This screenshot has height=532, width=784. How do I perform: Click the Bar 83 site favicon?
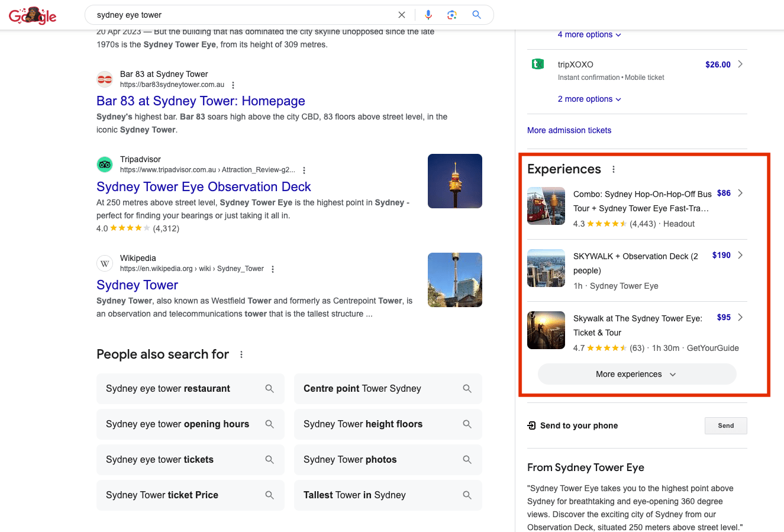click(x=105, y=79)
